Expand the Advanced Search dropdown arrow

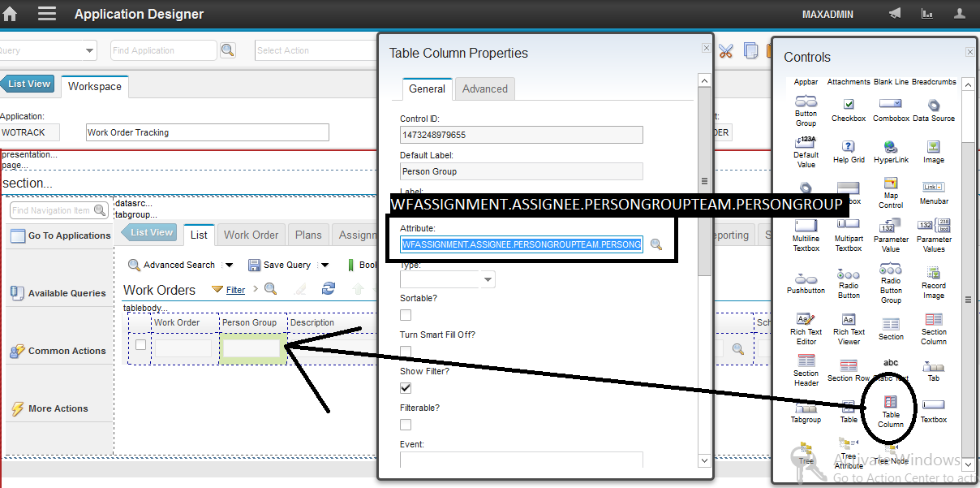tap(229, 264)
